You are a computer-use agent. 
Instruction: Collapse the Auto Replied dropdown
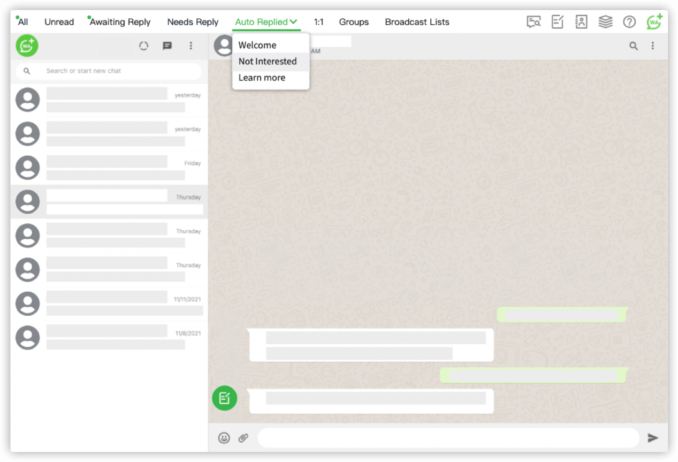[x=293, y=22]
